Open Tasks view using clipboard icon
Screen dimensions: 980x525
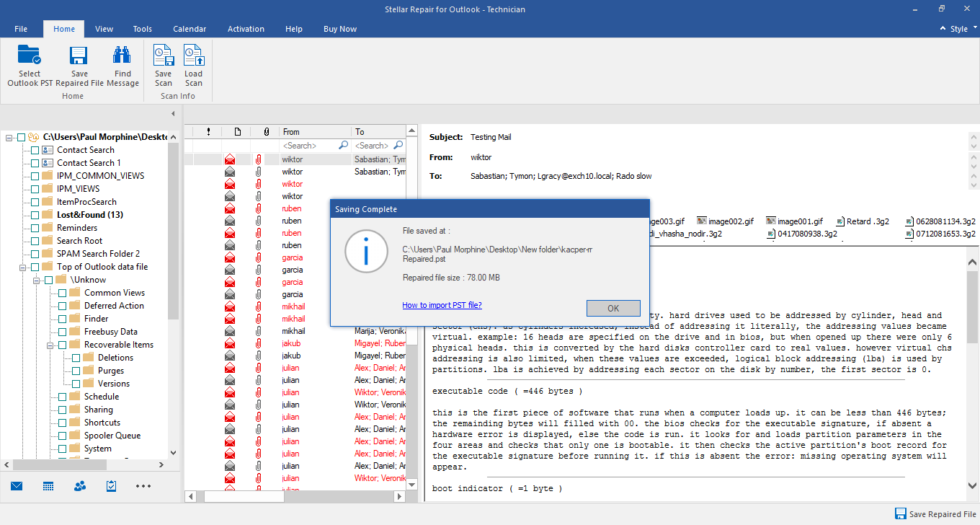(x=110, y=487)
